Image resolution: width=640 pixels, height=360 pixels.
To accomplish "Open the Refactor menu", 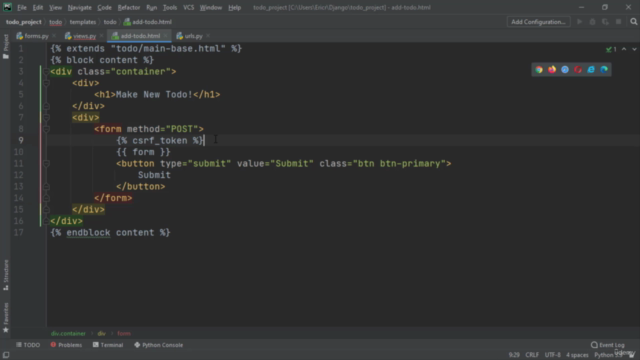I will pos(129,7).
